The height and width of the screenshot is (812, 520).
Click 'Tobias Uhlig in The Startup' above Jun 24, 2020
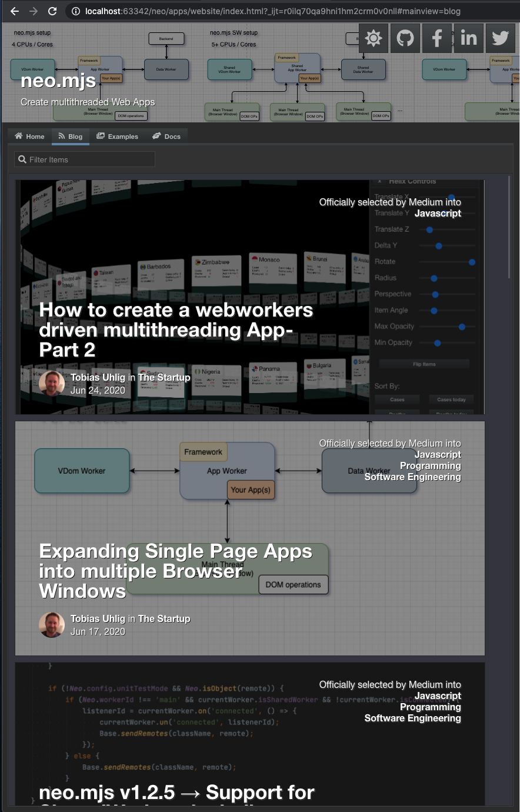[131, 378]
